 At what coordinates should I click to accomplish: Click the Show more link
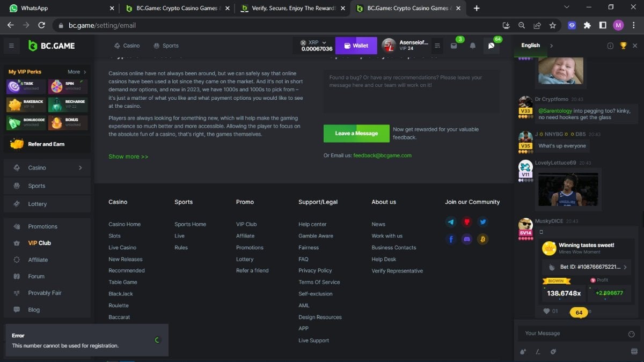pos(128,157)
